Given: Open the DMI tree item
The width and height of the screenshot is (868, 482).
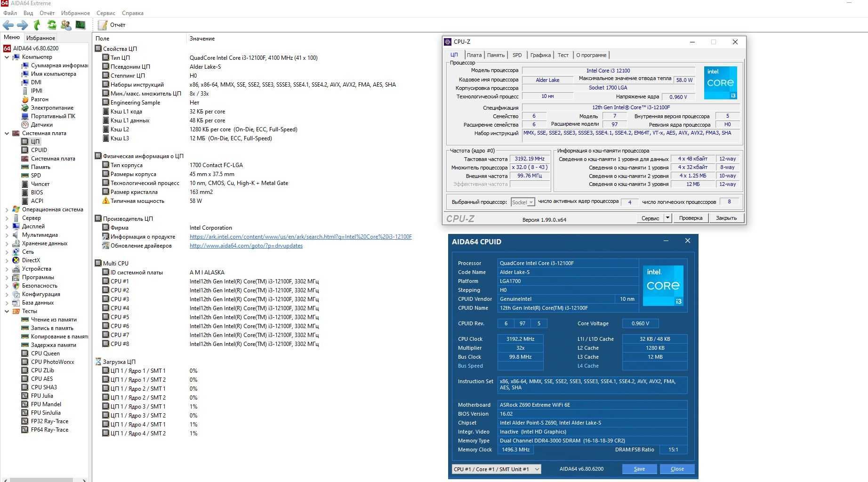Looking at the screenshot, I should (36, 82).
